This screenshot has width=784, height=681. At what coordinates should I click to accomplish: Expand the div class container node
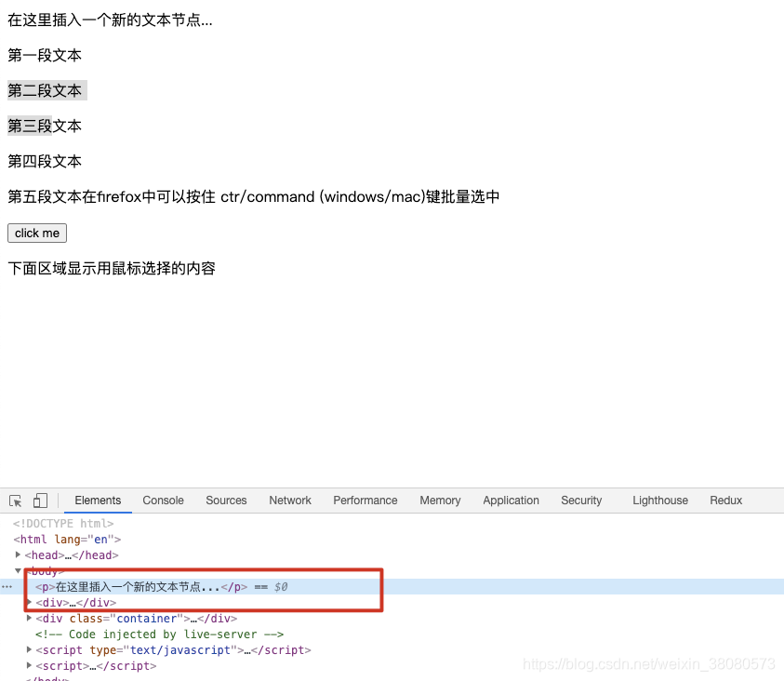tap(30, 618)
